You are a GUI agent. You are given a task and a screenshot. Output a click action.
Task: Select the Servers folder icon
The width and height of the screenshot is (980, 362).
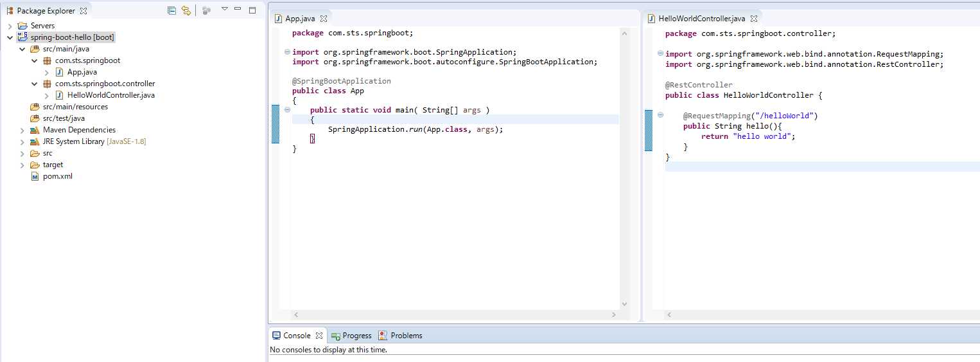22,26
